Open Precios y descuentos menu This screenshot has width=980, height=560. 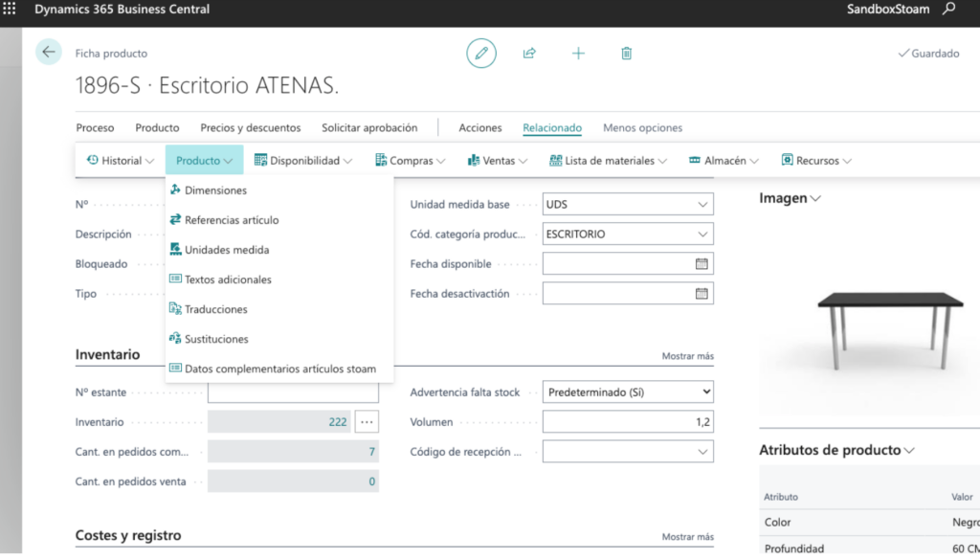click(x=251, y=127)
